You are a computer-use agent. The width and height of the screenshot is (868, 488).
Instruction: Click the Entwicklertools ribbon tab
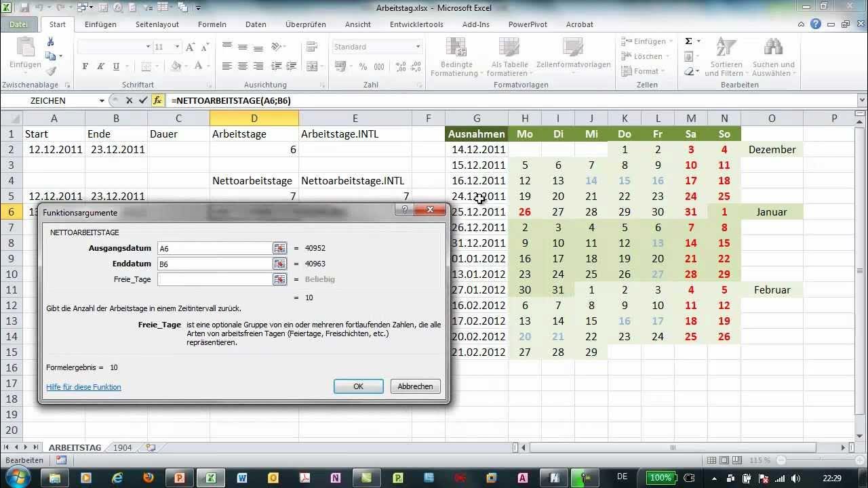click(416, 24)
